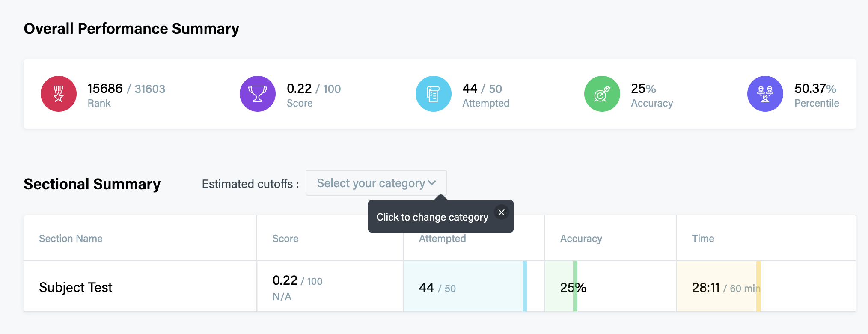The width and height of the screenshot is (868, 334).
Task: Click the purple Score trophy icon
Action: [258, 94]
